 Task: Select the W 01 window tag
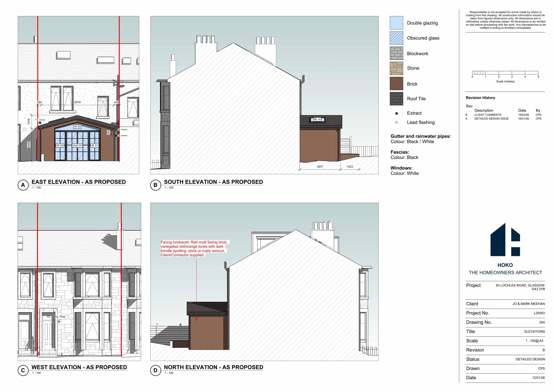click(95, 146)
